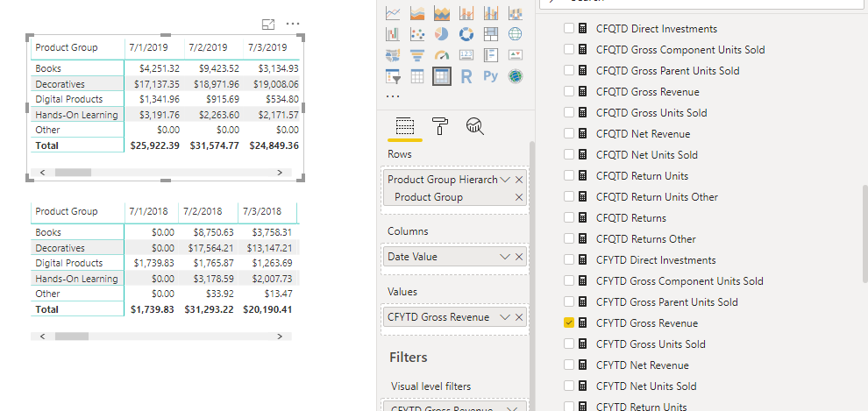The height and width of the screenshot is (411, 868).
Task: Open the Product Group Hierarchy dropdown arrow
Action: [504, 180]
